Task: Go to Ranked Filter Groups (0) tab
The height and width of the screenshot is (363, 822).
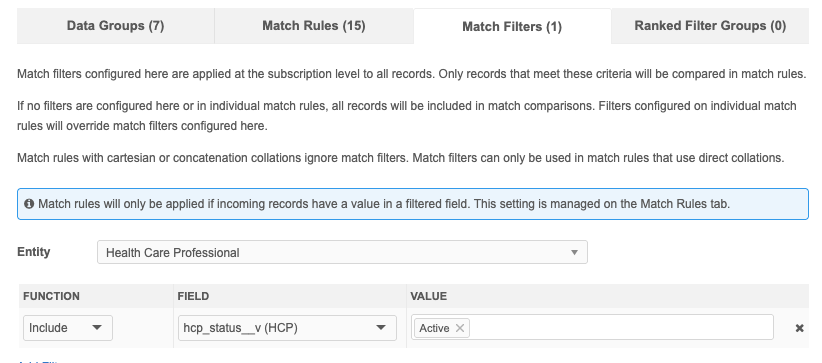Action: click(x=710, y=26)
